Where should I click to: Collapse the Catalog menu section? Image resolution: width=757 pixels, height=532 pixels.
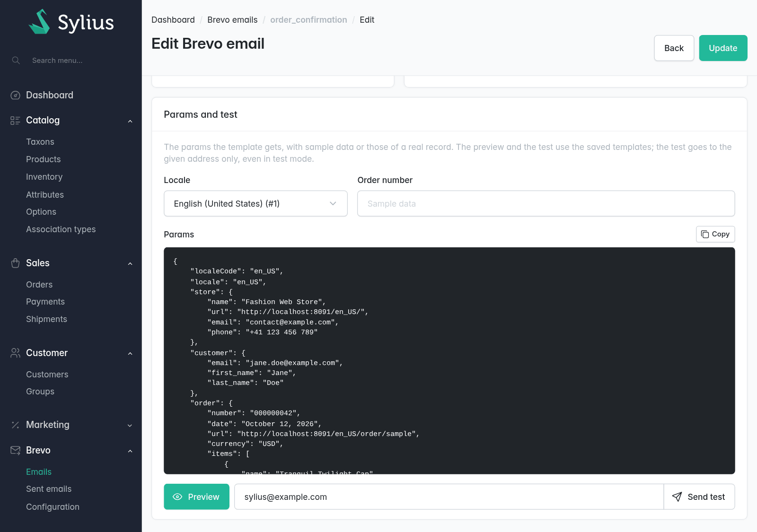[x=130, y=121]
